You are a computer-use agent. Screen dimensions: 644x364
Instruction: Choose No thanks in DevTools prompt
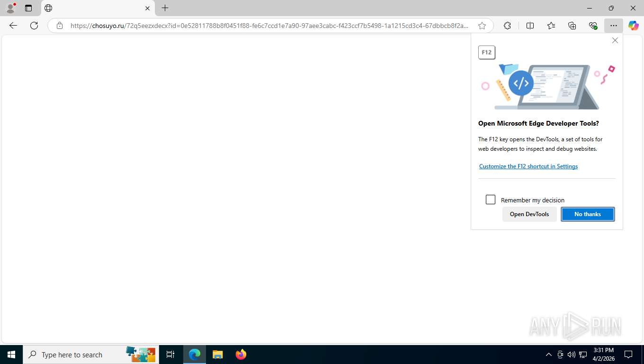click(588, 214)
